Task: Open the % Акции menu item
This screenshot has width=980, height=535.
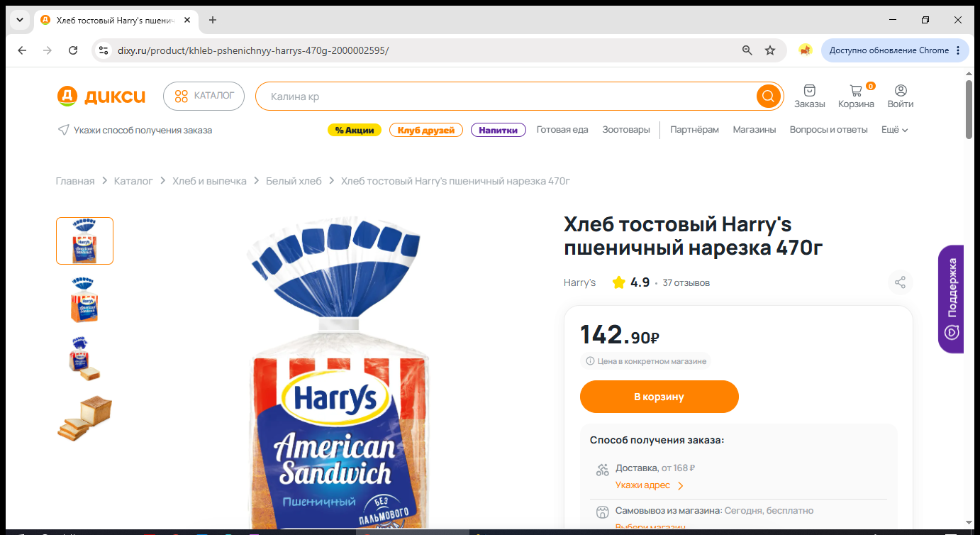Action: [355, 130]
